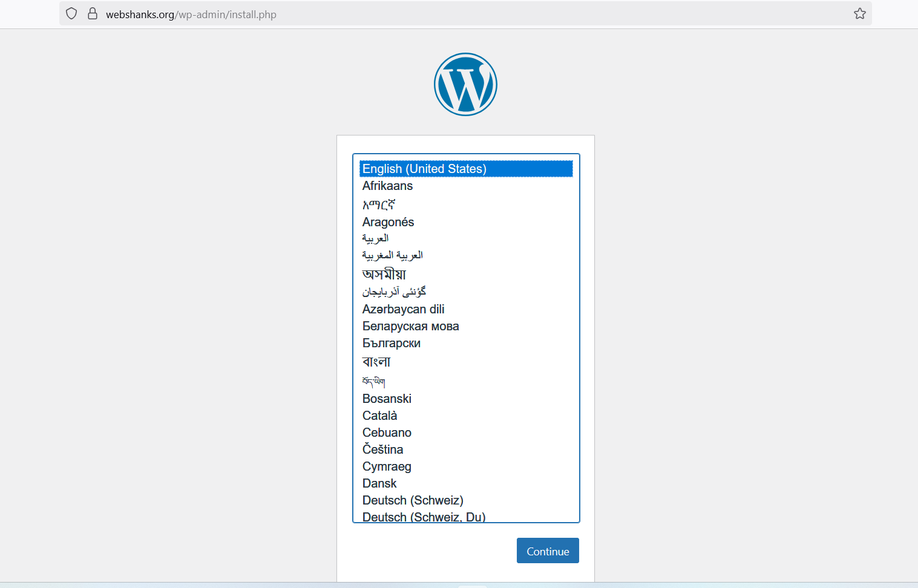The height and width of the screenshot is (588, 918).
Task: View site security via padlock icon
Action: pyautogui.click(x=93, y=14)
